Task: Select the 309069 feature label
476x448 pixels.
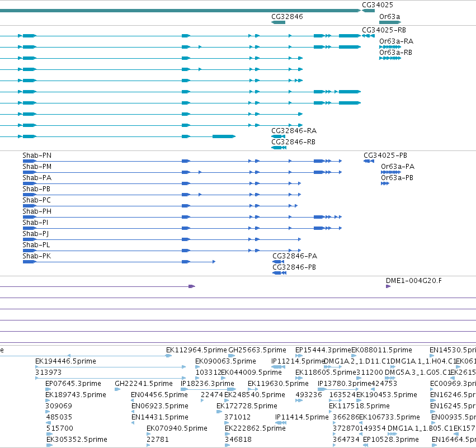Action: coord(59,406)
